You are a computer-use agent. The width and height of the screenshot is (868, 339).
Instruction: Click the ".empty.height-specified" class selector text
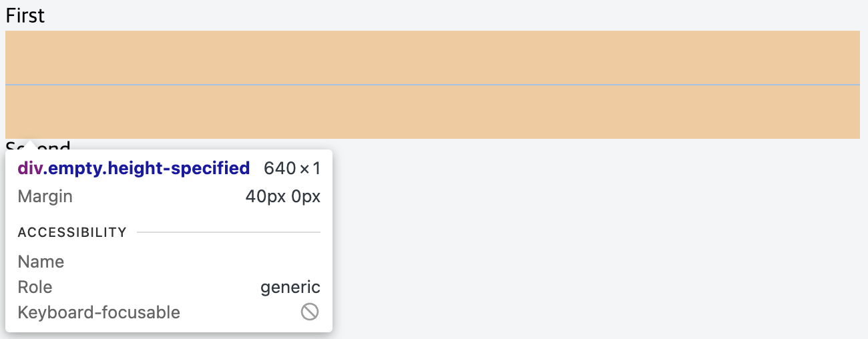point(147,168)
